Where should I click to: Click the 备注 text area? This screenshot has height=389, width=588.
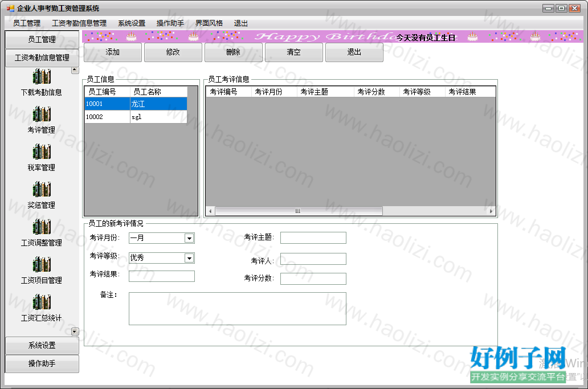pos(238,309)
